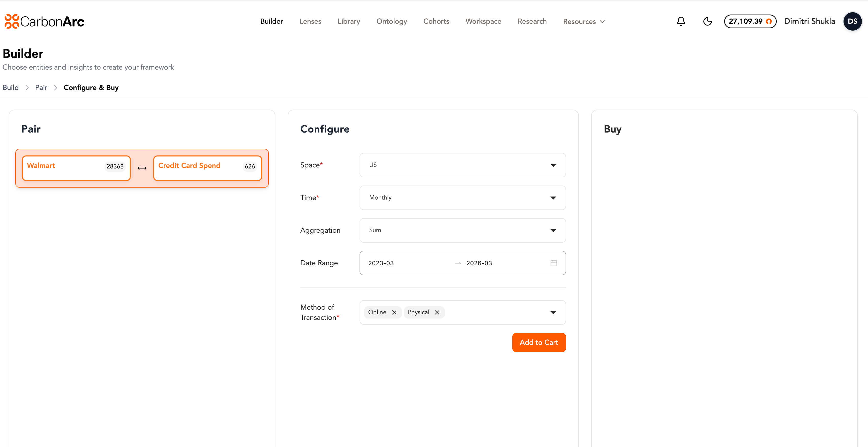Remove the Online transaction tag
Screen dimensions: 868x447
394,312
